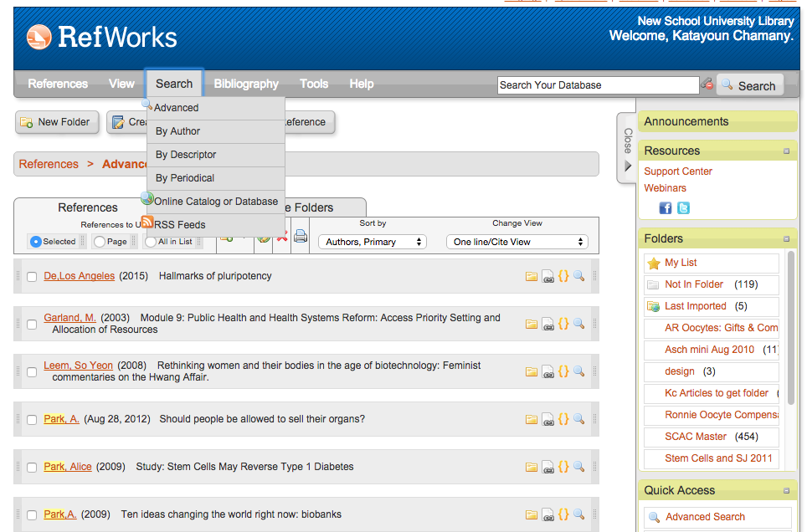Collapse the Resources panel
The height and width of the screenshot is (532, 807).
pyautogui.click(x=786, y=151)
